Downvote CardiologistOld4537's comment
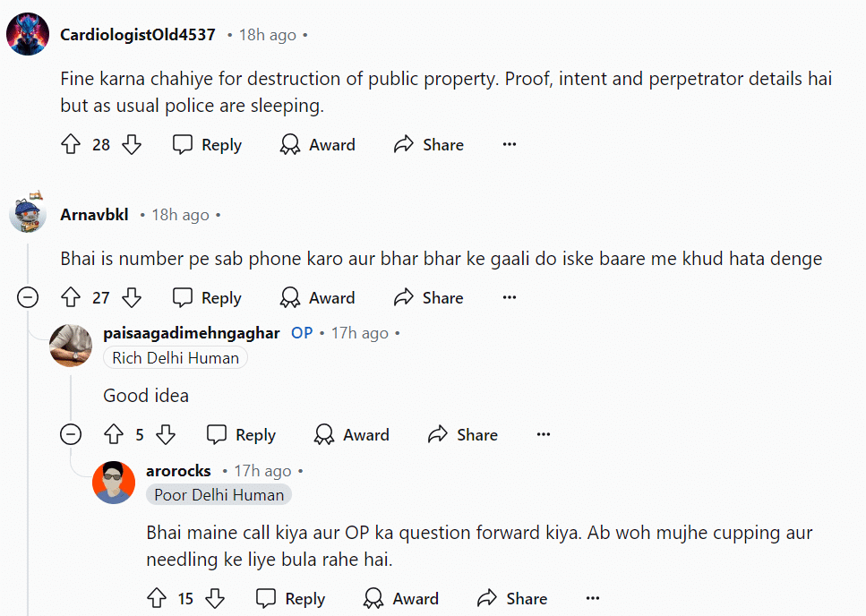Viewport: 866px width, 616px height. pyautogui.click(x=132, y=145)
